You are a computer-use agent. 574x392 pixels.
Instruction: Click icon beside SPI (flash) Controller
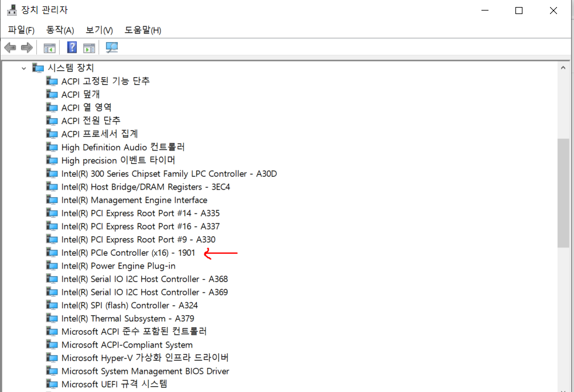tap(52, 305)
